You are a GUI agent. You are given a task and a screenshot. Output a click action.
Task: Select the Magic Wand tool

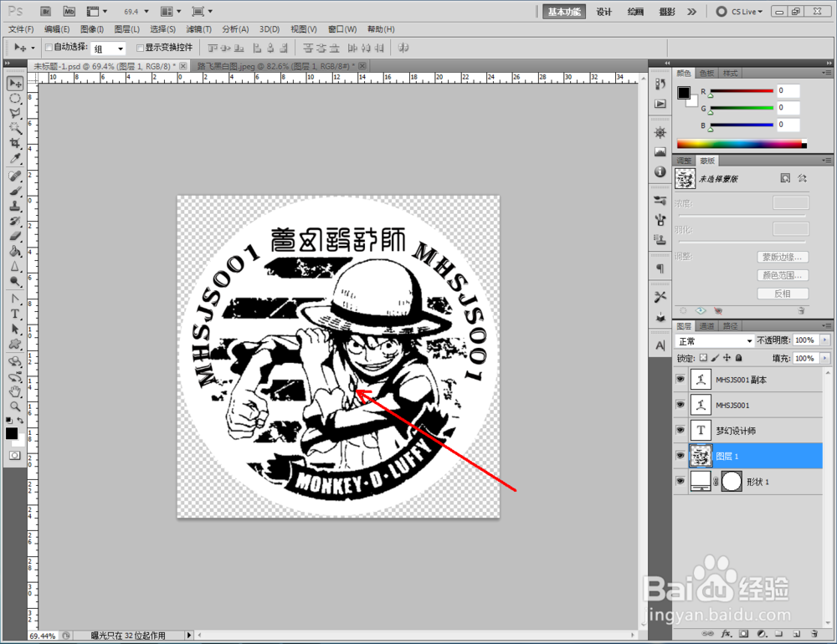(15, 128)
